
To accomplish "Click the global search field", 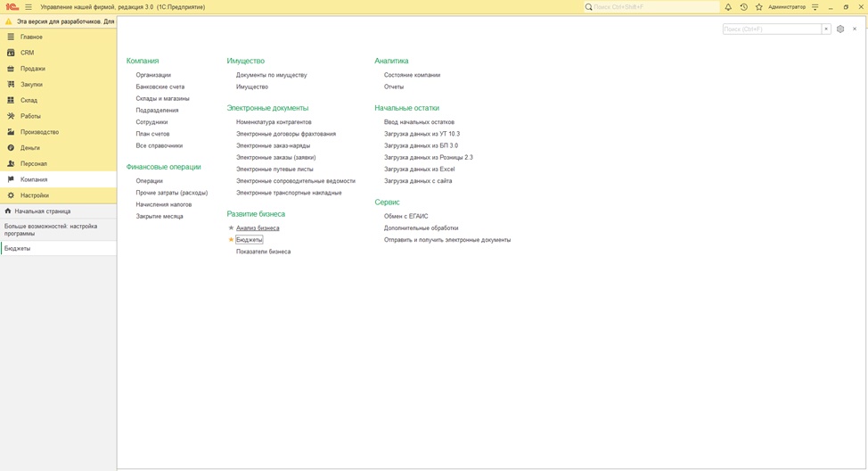I will pyautogui.click(x=655, y=7).
